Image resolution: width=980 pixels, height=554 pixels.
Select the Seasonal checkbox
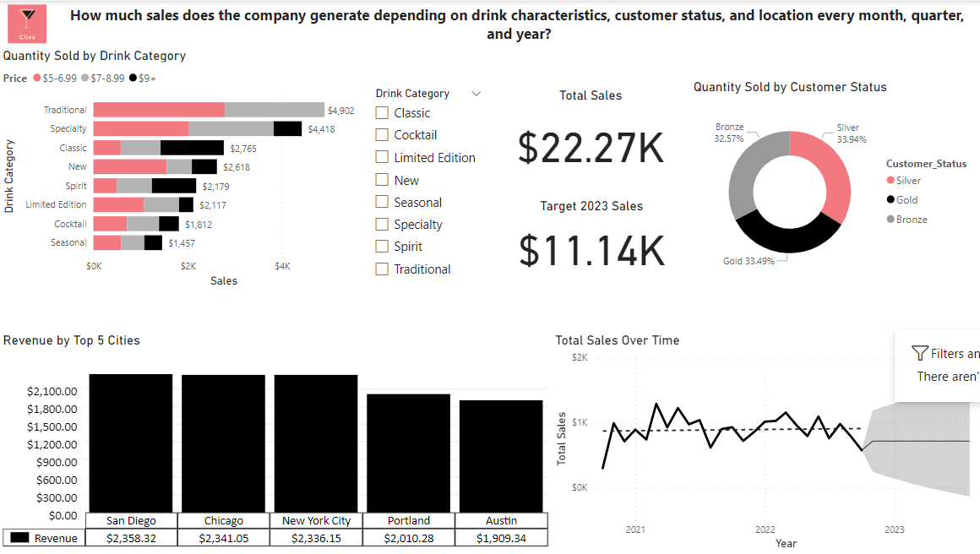point(382,203)
